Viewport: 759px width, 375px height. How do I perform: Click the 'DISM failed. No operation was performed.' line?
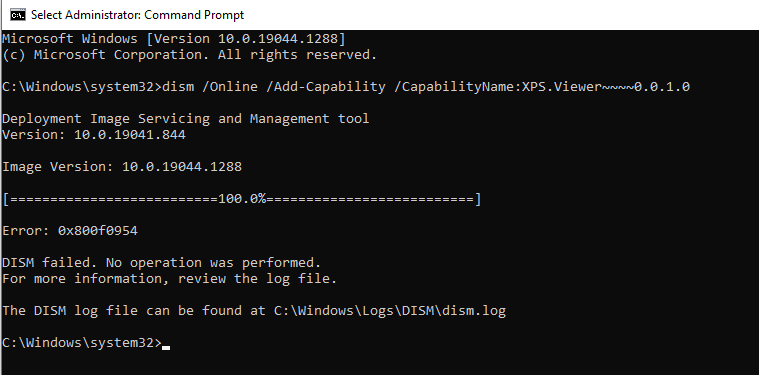[162, 263]
